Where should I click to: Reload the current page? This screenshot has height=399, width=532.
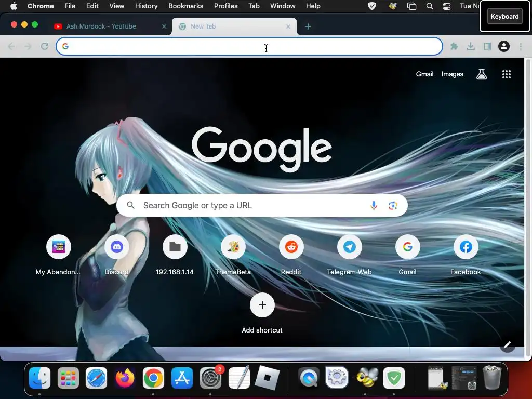click(45, 46)
